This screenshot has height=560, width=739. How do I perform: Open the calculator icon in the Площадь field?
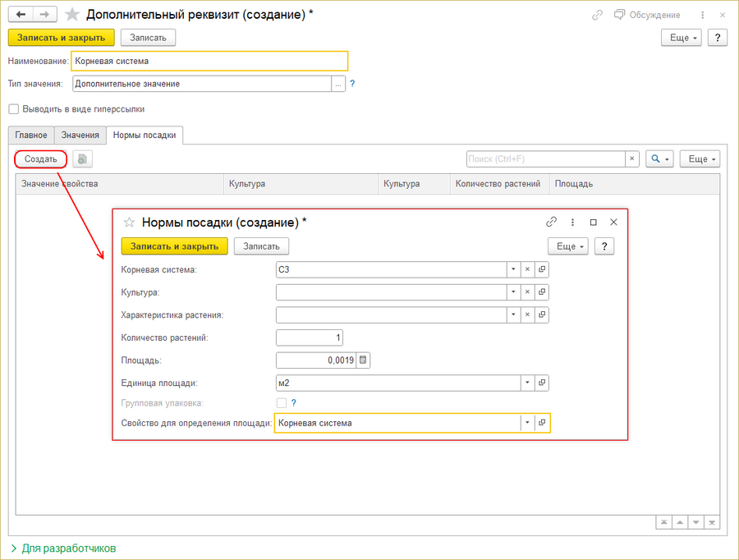pos(363,360)
